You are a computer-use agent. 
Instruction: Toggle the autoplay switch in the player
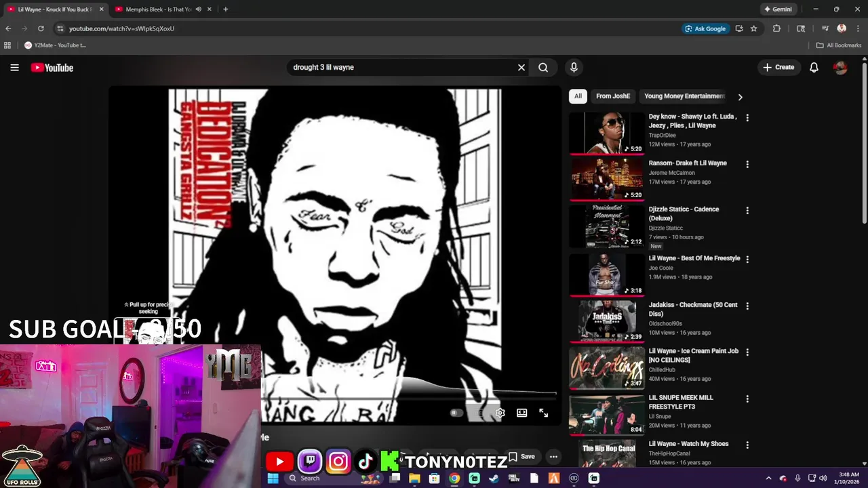pos(456,413)
